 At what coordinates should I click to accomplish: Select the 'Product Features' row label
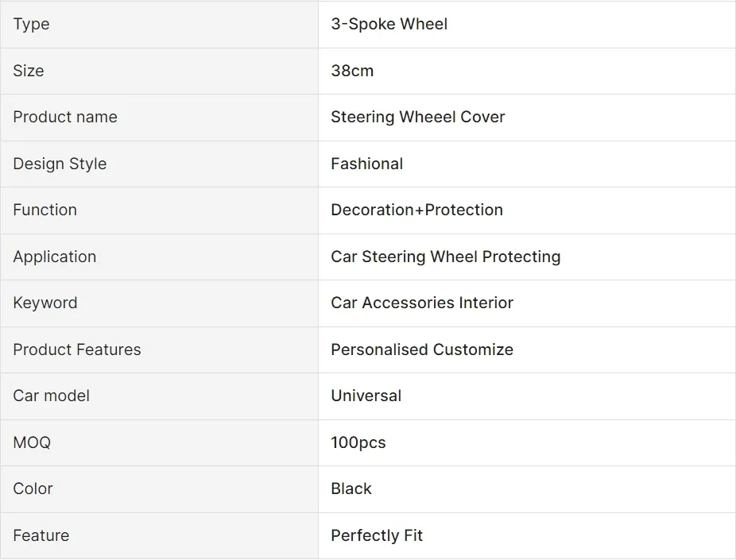[x=77, y=350]
